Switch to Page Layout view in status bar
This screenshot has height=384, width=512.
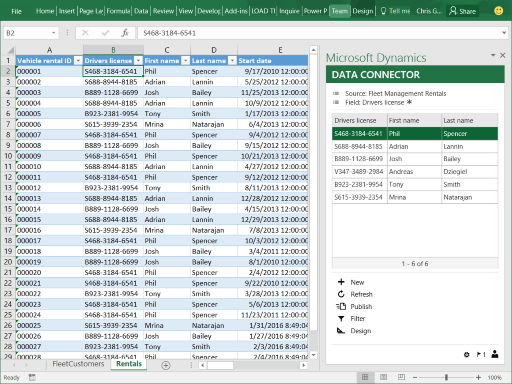click(x=383, y=377)
